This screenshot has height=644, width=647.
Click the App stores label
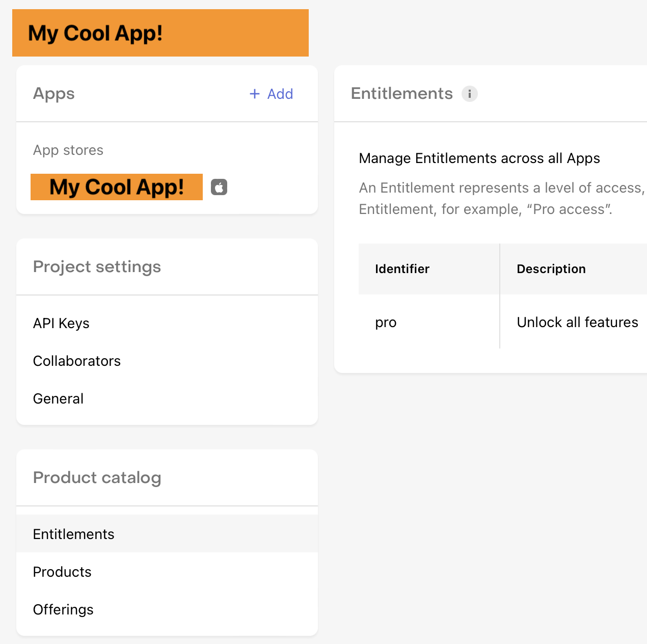68,150
